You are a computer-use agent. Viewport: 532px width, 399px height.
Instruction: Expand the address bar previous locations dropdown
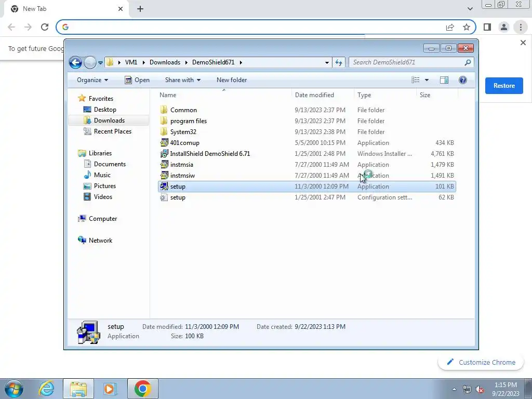327,62
